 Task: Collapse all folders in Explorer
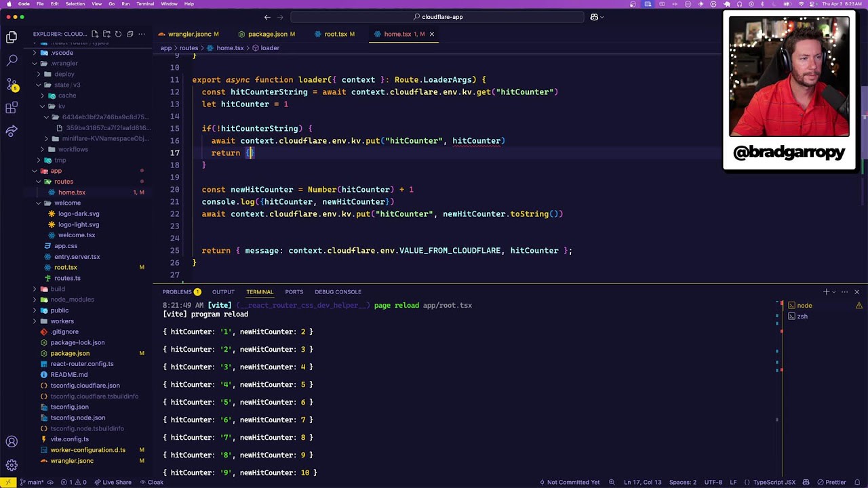(130, 34)
